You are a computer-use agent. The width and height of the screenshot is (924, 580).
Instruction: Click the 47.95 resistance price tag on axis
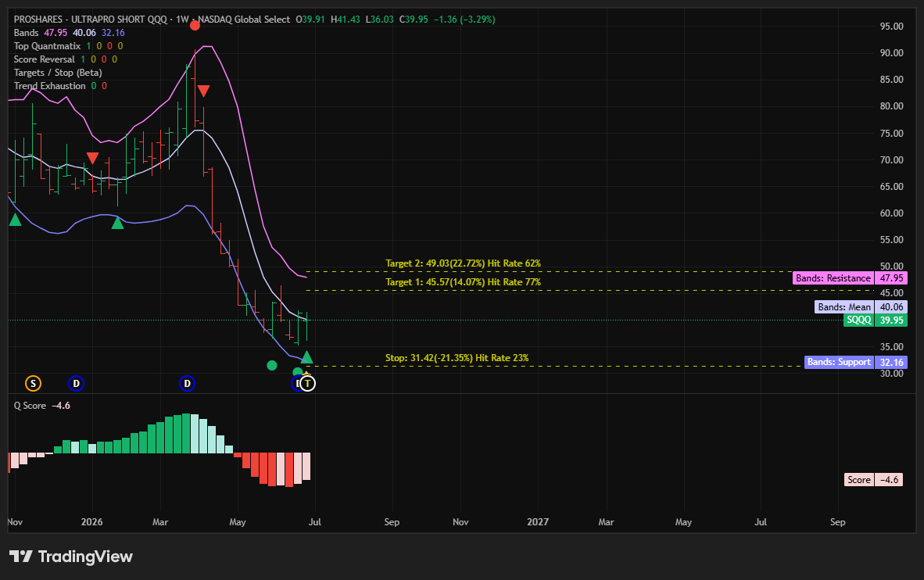click(891, 278)
